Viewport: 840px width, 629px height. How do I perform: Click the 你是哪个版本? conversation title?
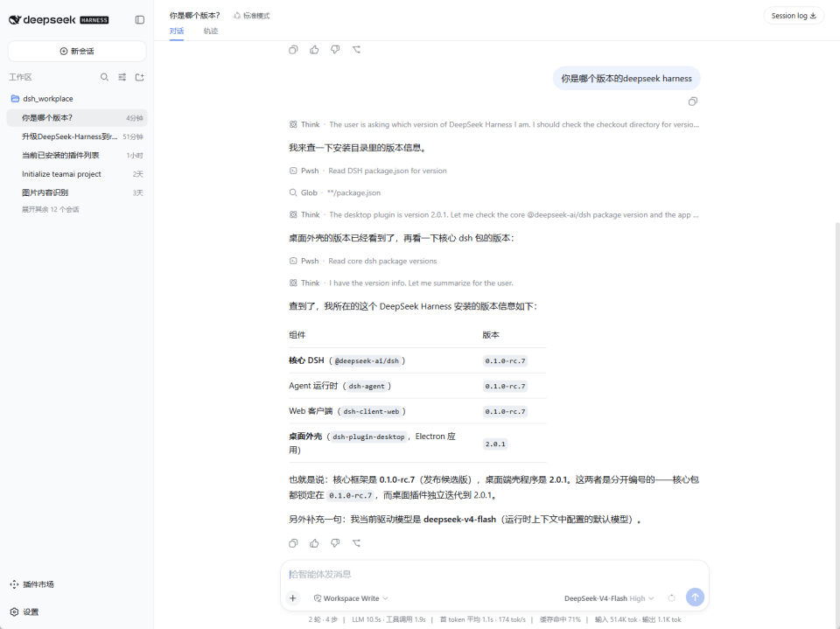pos(194,16)
